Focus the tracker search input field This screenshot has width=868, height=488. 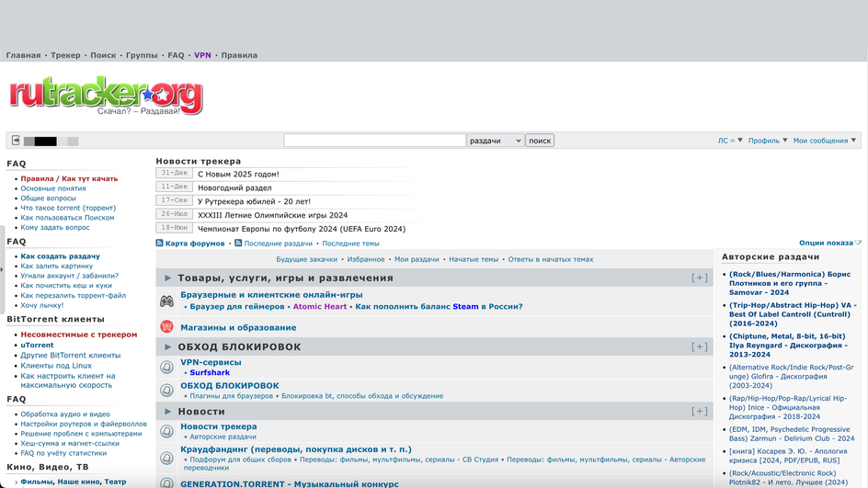pos(374,141)
